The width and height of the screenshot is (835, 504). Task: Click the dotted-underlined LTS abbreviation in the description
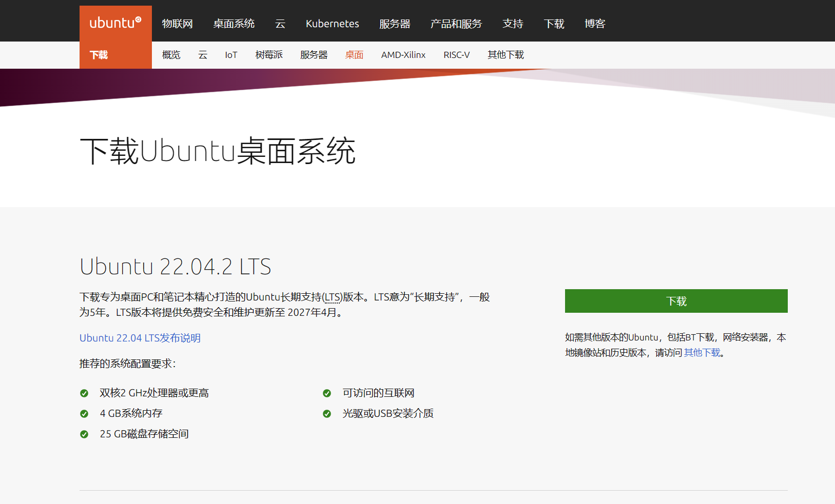coord(333,297)
